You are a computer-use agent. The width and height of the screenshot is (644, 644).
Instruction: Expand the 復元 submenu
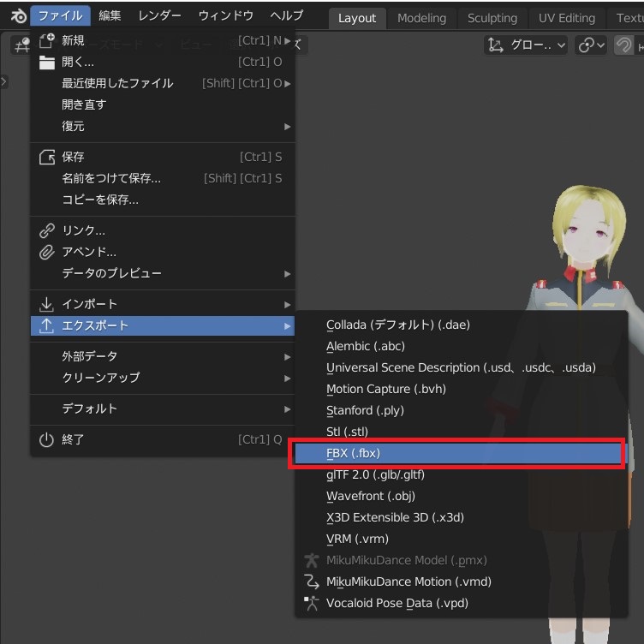(163, 126)
